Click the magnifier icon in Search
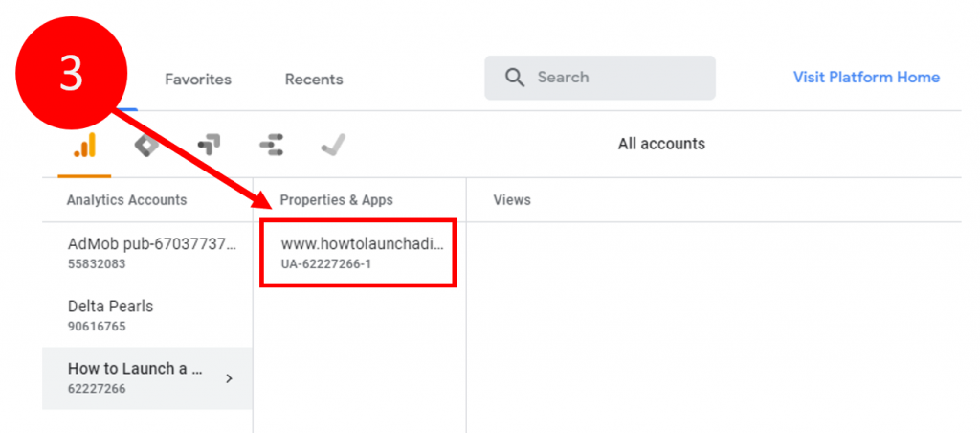The width and height of the screenshot is (980, 433). click(515, 78)
